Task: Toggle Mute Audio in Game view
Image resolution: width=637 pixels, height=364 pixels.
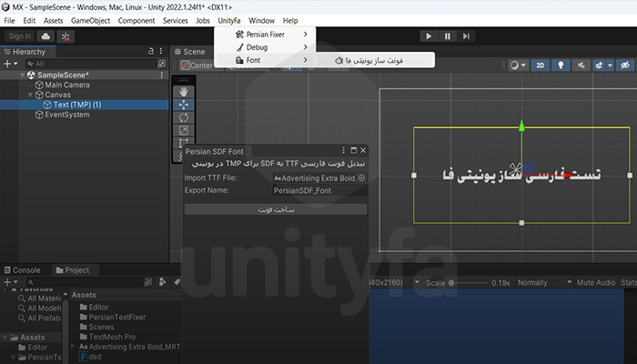Action: (596, 282)
